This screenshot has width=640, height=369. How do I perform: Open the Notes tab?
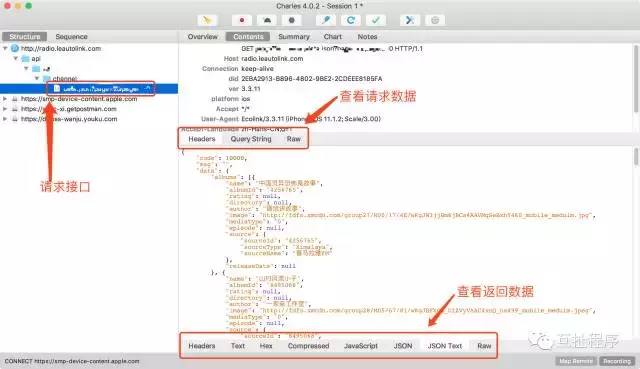point(367,36)
